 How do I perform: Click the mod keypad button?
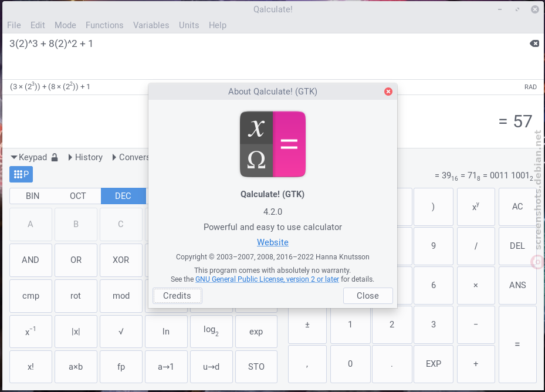pyautogui.click(x=121, y=296)
